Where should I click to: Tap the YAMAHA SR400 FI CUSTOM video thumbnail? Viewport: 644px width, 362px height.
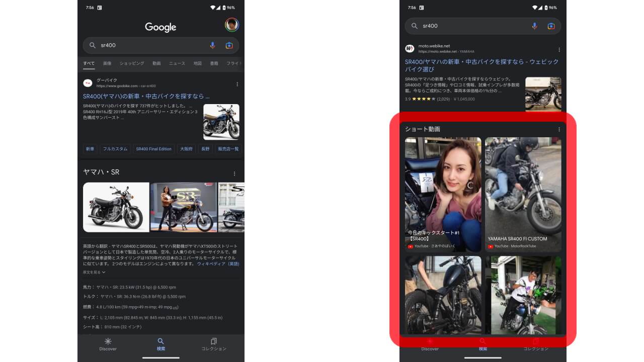click(523, 191)
